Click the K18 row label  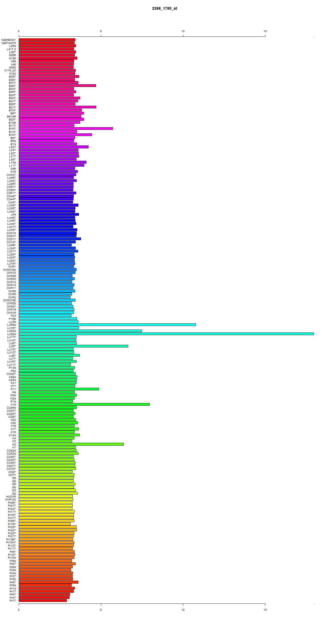pyautogui.click(x=13, y=405)
